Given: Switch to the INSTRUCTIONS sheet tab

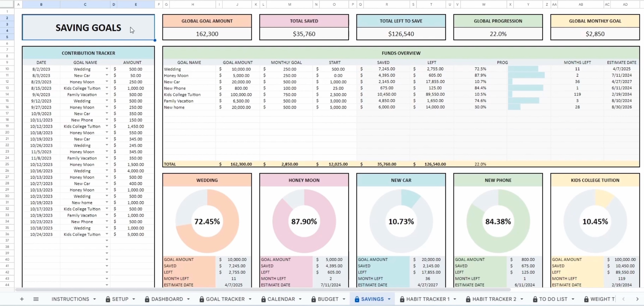Looking at the screenshot, I should (x=70, y=299).
